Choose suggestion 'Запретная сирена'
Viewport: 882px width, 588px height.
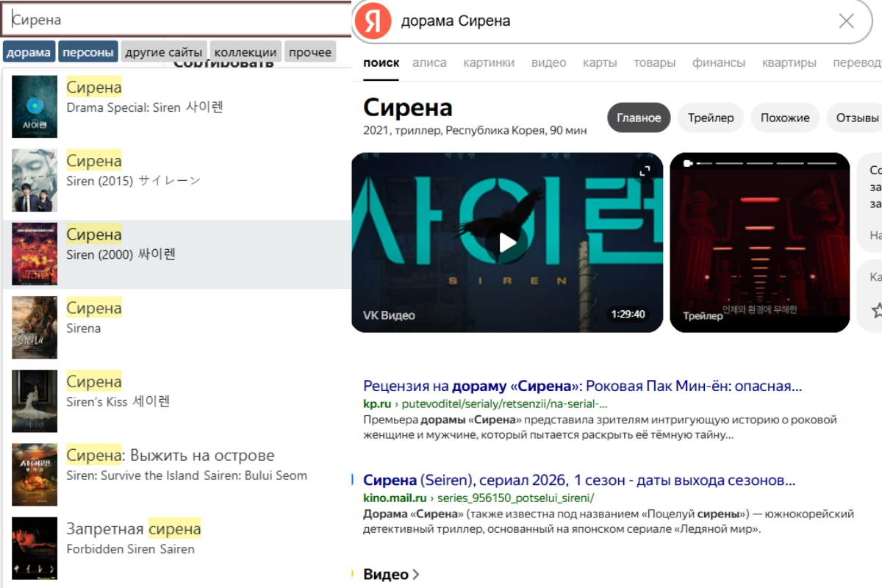pyautogui.click(x=176, y=548)
